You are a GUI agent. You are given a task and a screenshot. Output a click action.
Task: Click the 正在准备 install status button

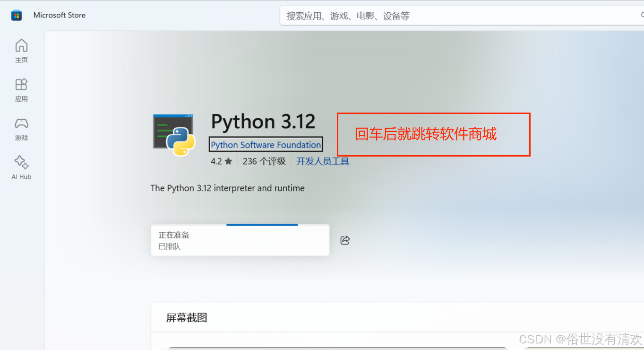[240, 240]
